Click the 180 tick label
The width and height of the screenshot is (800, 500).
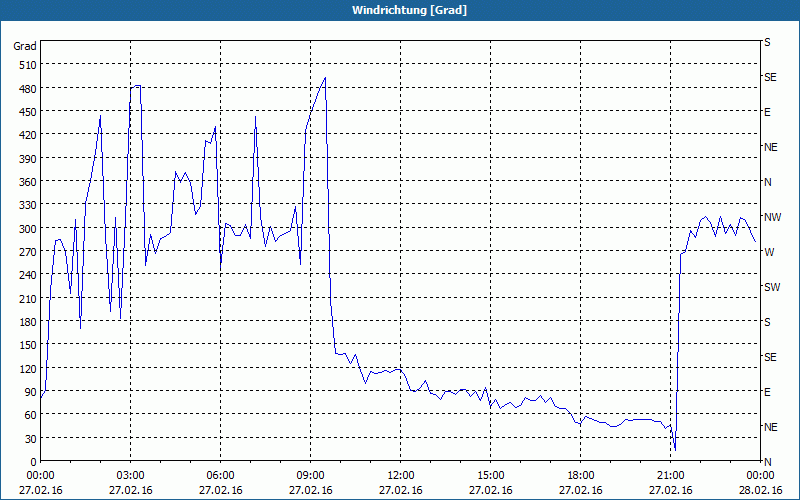28,321
